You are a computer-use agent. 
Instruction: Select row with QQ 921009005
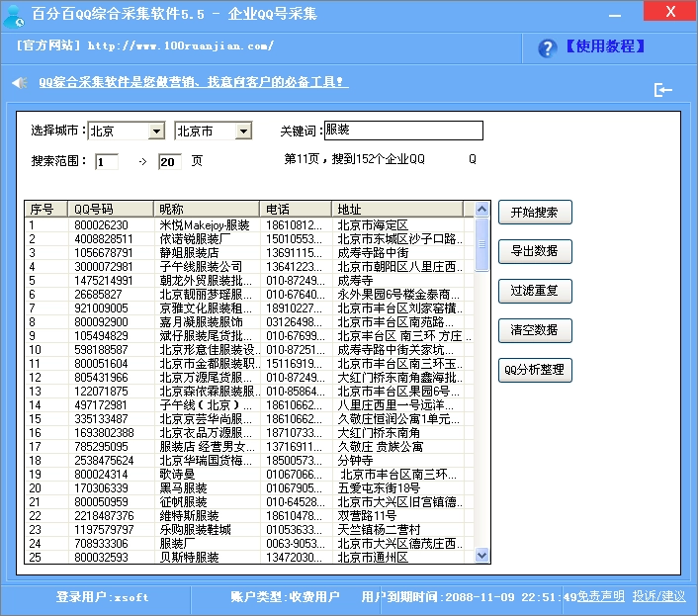click(x=249, y=308)
